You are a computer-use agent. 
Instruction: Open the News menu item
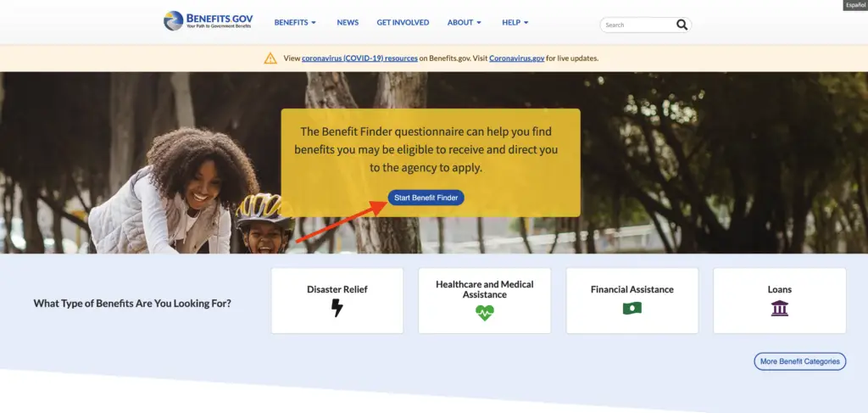coord(348,23)
